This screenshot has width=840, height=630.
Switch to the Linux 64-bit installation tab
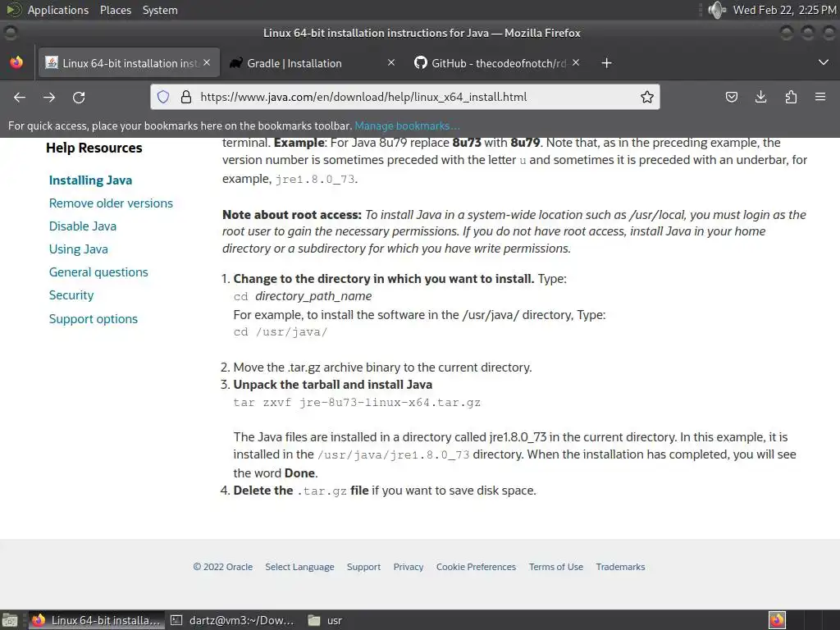tap(129, 63)
